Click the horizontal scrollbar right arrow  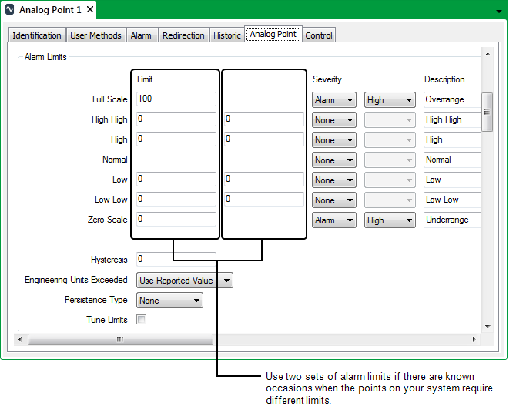475,339
